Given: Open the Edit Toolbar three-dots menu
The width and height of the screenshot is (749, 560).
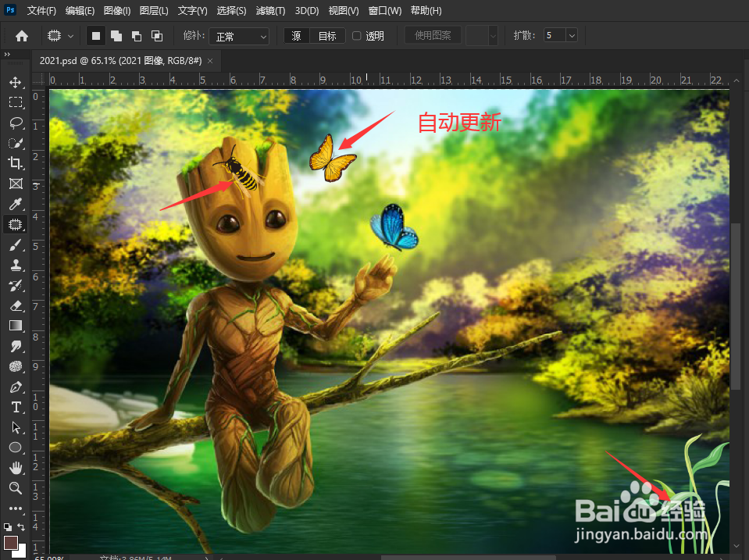Looking at the screenshot, I should tap(16, 508).
